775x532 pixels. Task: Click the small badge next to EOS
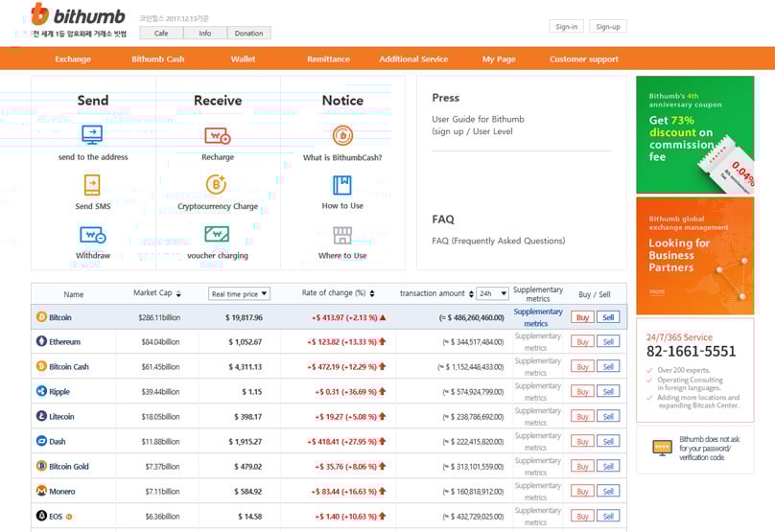(69, 517)
